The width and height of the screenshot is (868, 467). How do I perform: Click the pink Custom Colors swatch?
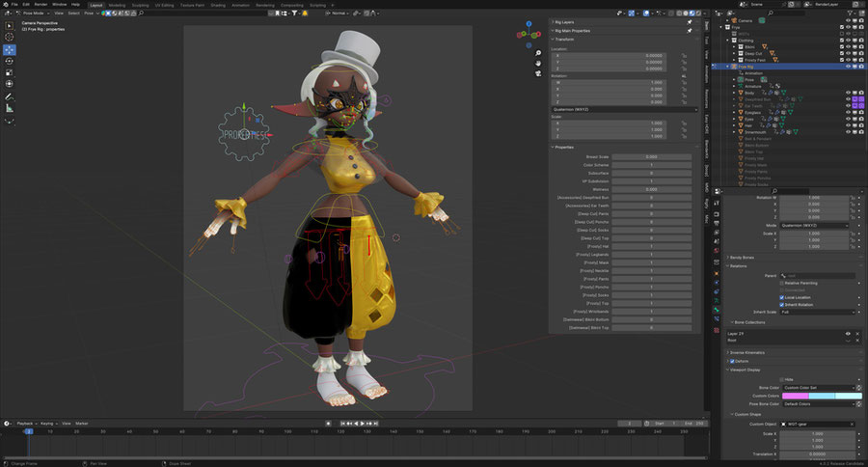[795, 396]
